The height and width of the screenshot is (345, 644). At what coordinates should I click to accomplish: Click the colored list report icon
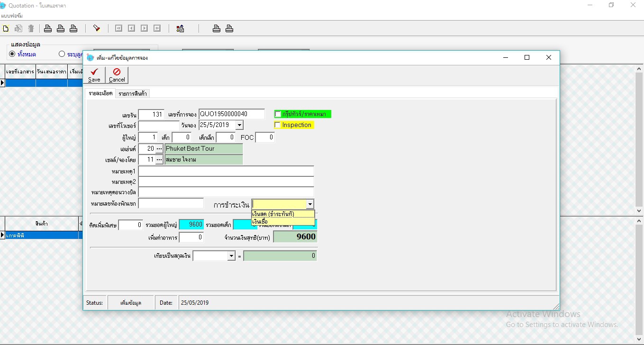[180, 28]
